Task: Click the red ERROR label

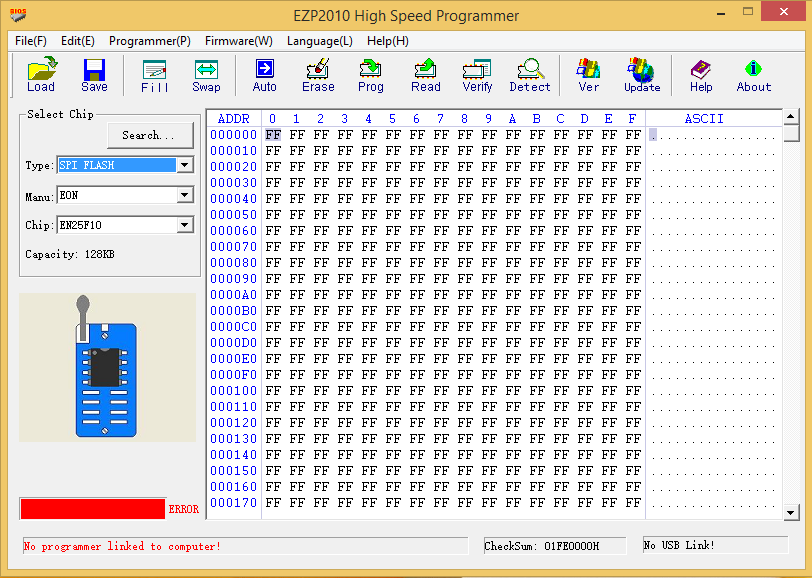Action: [183, 509]
